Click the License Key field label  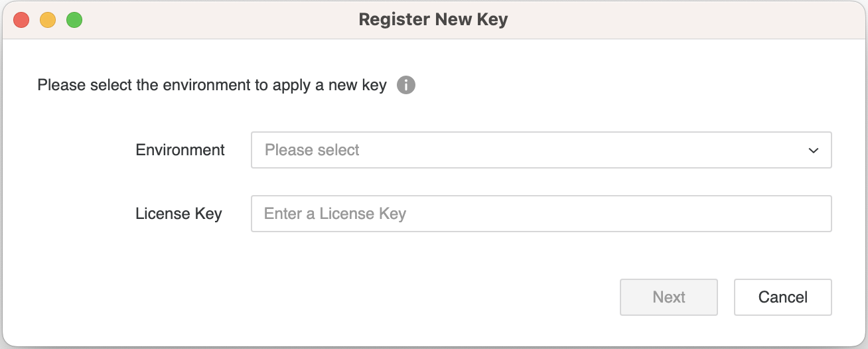pos(179,214)
